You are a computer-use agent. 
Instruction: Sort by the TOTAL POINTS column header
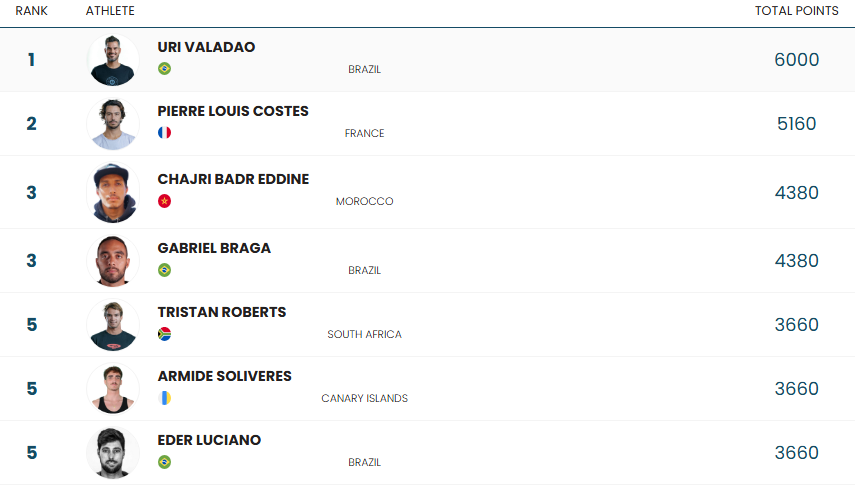(x=796, y=10)
